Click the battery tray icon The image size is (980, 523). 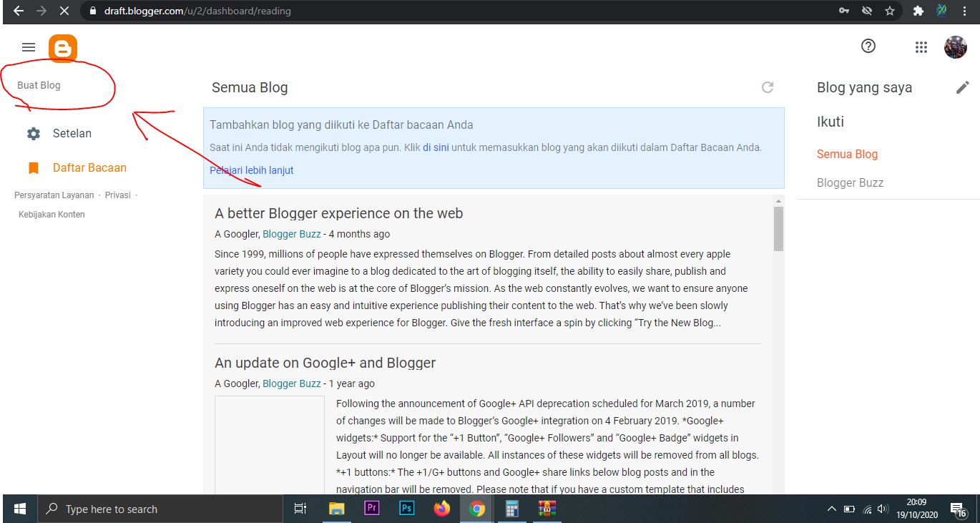click(x=849, y=509)
